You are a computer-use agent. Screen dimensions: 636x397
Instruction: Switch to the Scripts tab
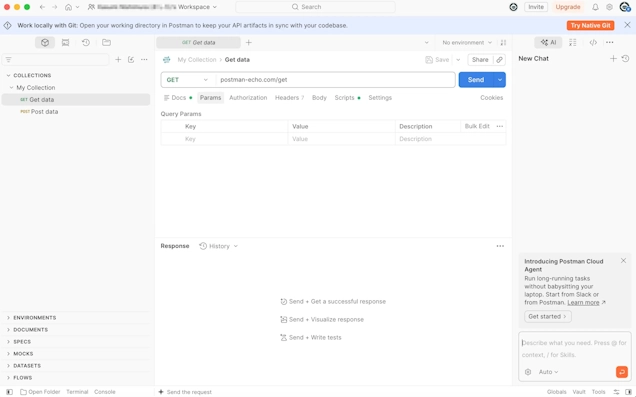[x=347, y=98]
